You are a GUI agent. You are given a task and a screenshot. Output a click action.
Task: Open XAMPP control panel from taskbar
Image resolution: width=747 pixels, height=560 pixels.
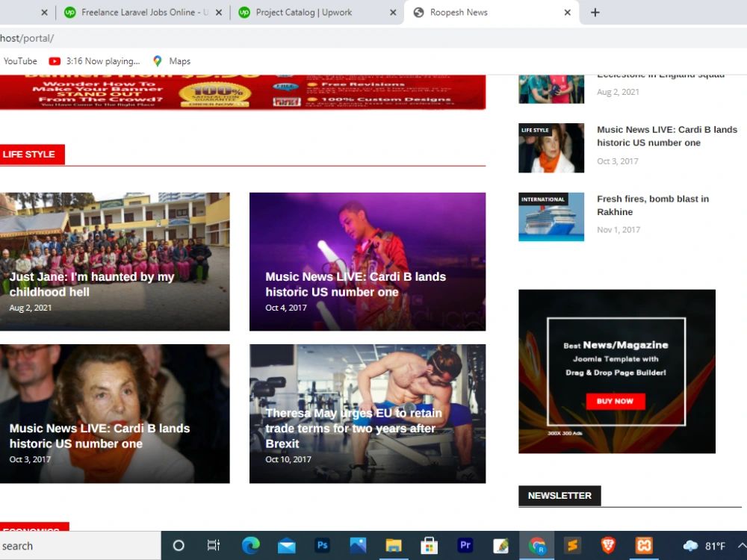644,545
